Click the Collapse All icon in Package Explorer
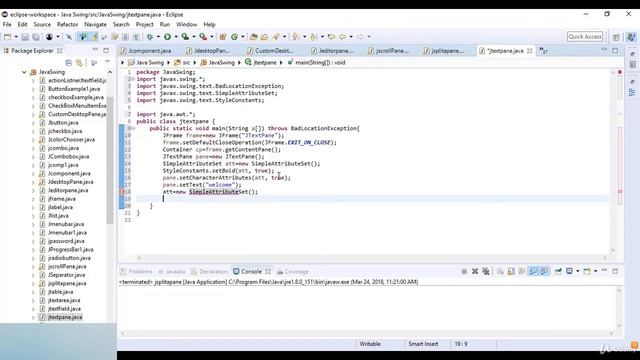The height and width of the screenshot is (360, 640). pyautogui.click(x=69, y=62)
